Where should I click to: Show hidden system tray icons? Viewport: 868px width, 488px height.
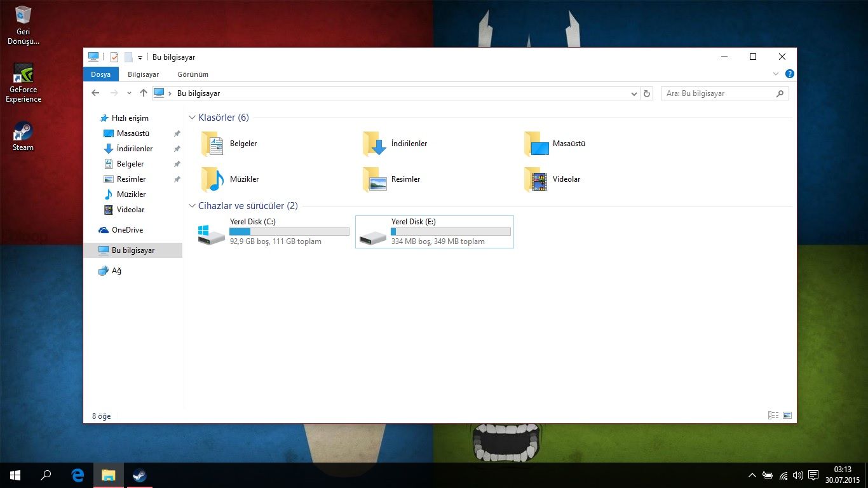752,475
